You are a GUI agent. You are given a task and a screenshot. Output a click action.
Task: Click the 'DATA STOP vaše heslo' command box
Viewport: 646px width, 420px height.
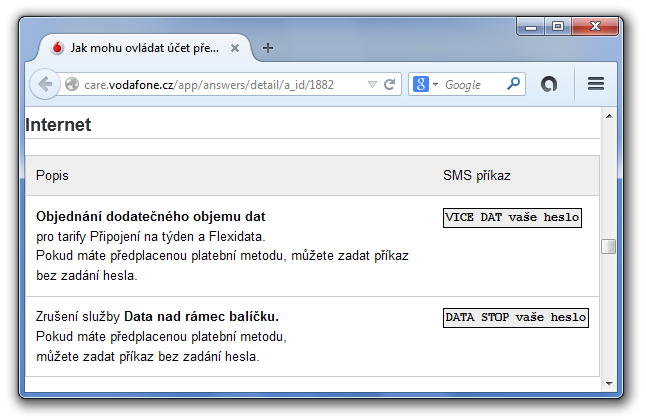(515, 318)
